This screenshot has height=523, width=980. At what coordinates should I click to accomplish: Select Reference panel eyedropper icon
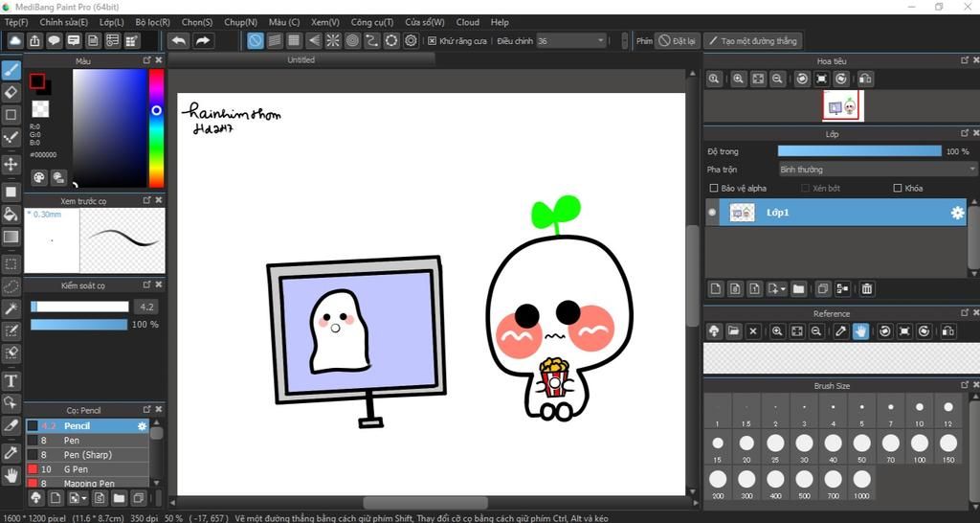click(841, 330)
